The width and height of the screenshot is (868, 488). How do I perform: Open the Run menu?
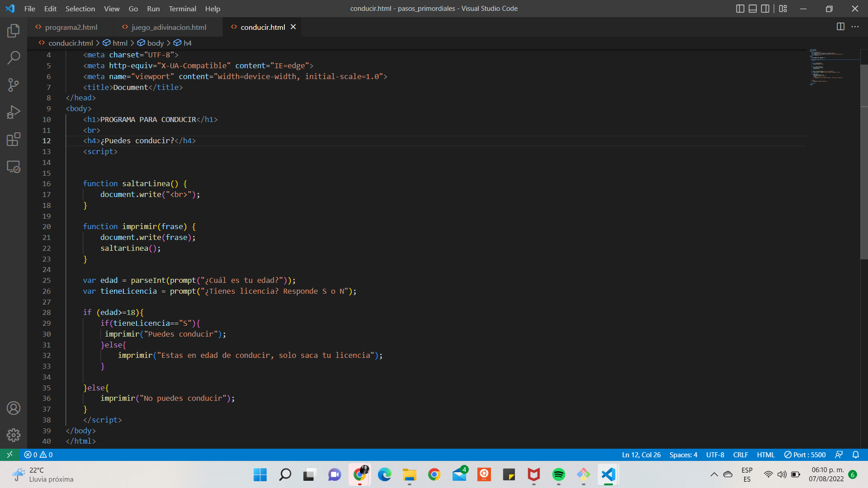153,9
